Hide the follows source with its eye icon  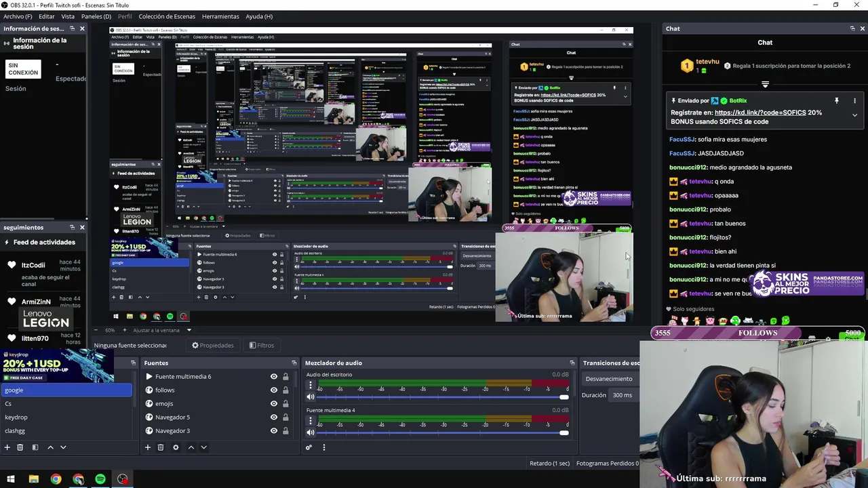coord(274,390)
